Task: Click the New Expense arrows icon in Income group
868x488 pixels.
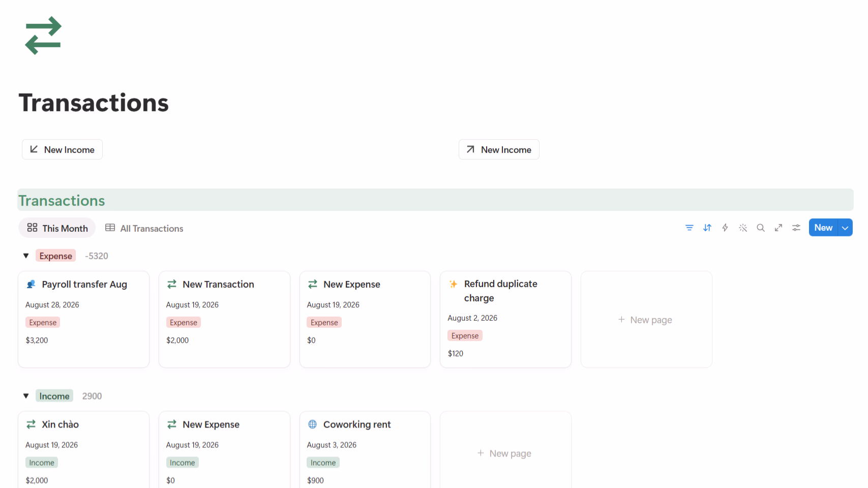Action: coord(172,424)
